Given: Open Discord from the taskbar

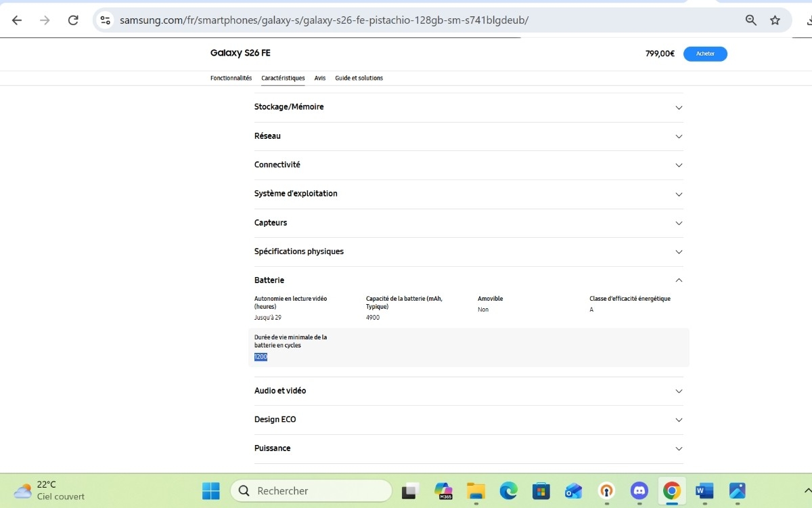Looking at the screenshot, I should (639, 491).
